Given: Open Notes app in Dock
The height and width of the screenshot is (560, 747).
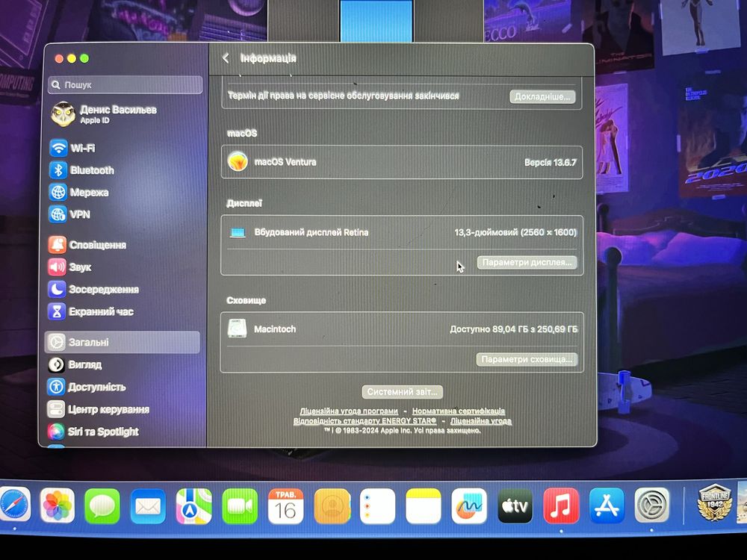Looking at the screenshot, I should 423,505.
